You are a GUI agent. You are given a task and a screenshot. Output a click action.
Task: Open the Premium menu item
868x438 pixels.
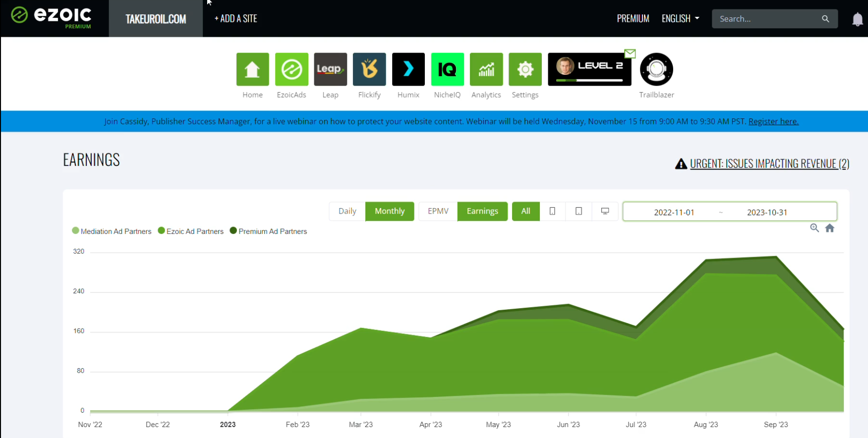click(633, 19)
